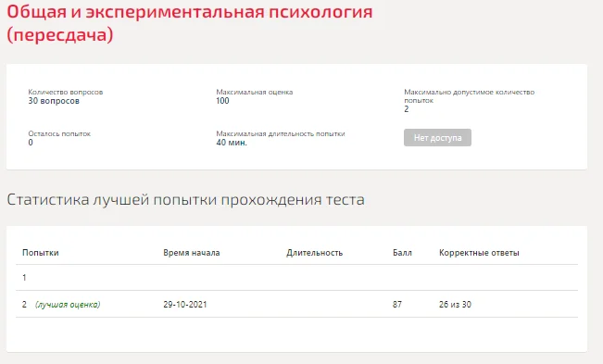Click the 'Максимально допустимое количество попыток' label
This screenshot has width=603, height=364.
tap(470, 96)
